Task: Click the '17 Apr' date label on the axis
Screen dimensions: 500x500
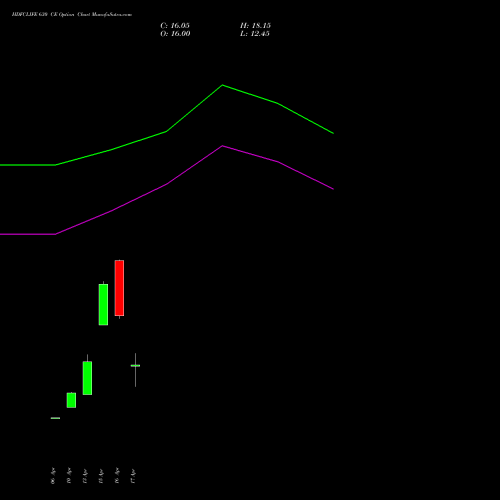Action: pyautogui.click(x=133, y=476)
